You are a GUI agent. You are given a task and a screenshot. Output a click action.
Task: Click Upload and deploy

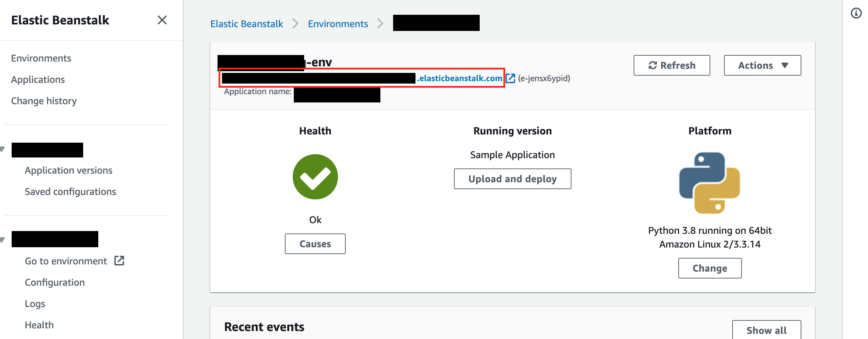(512, 179)
